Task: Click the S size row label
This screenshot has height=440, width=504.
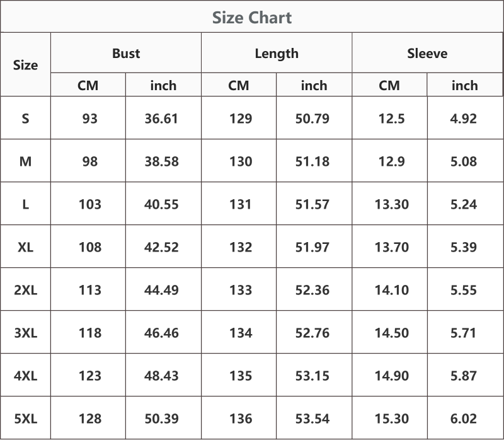Action: tap(25, 119)
